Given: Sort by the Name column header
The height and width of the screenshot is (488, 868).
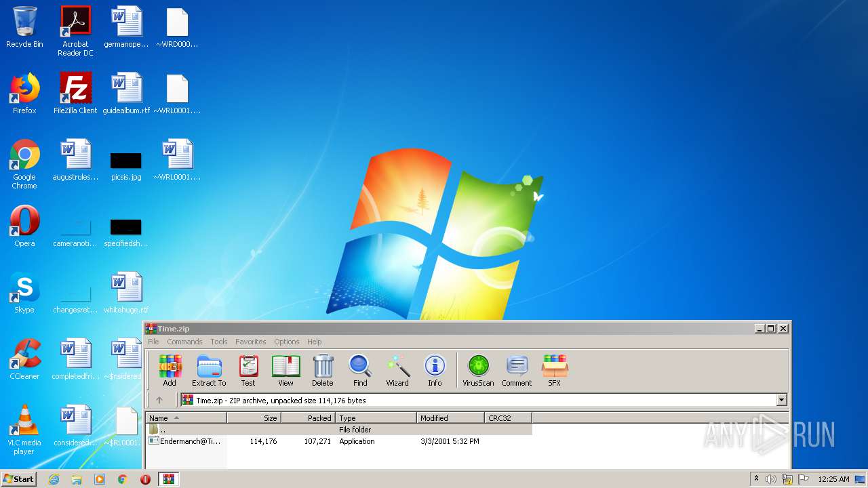Looking at the screenshot, I should click(186, 418).
